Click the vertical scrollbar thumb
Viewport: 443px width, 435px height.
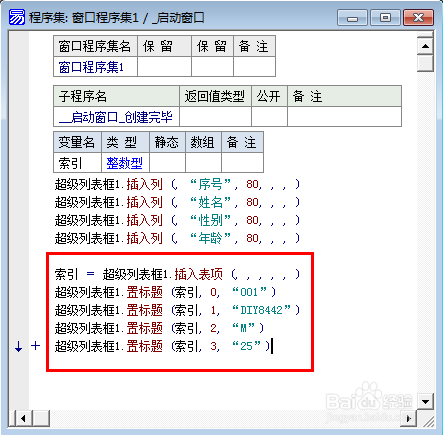coord(425,63)
